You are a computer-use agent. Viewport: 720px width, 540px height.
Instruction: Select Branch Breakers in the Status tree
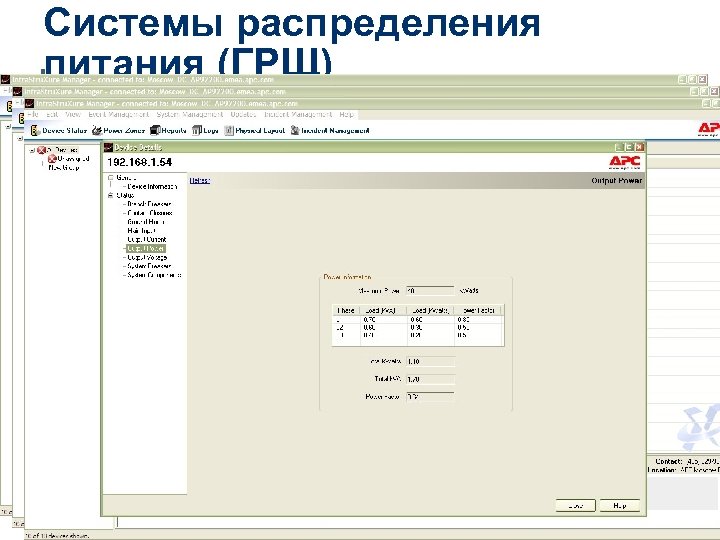coord(149,204)
